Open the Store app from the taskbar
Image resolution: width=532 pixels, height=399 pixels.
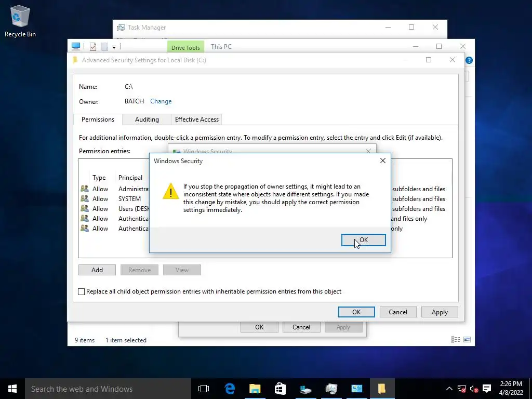click(x=280, y=389)
